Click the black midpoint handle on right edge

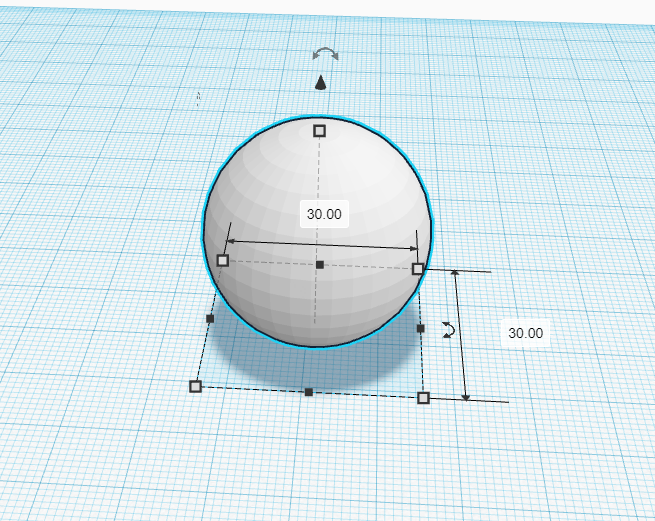click(x=421, y=328)
